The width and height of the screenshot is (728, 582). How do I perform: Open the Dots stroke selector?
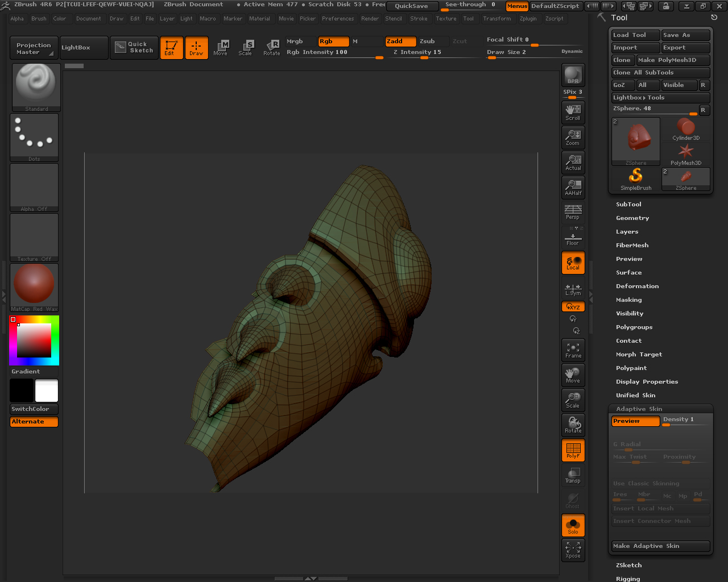pos(34,138)
